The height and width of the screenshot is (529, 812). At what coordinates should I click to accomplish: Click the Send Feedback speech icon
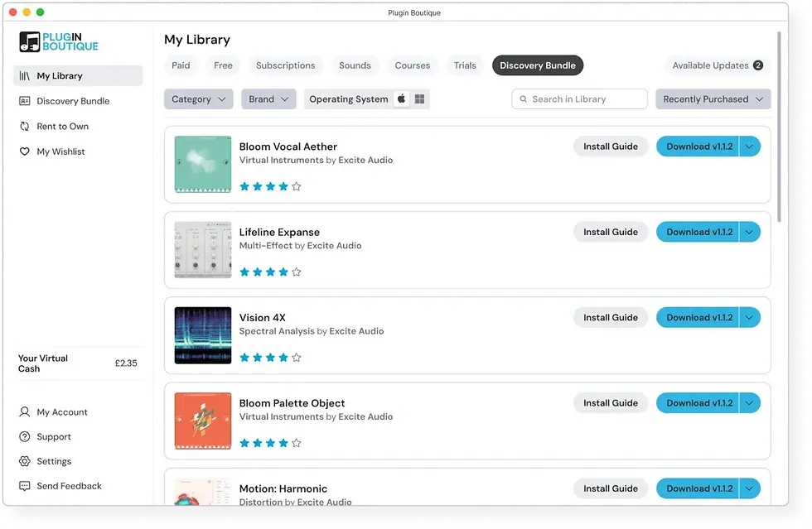click(x=24, y=486)
